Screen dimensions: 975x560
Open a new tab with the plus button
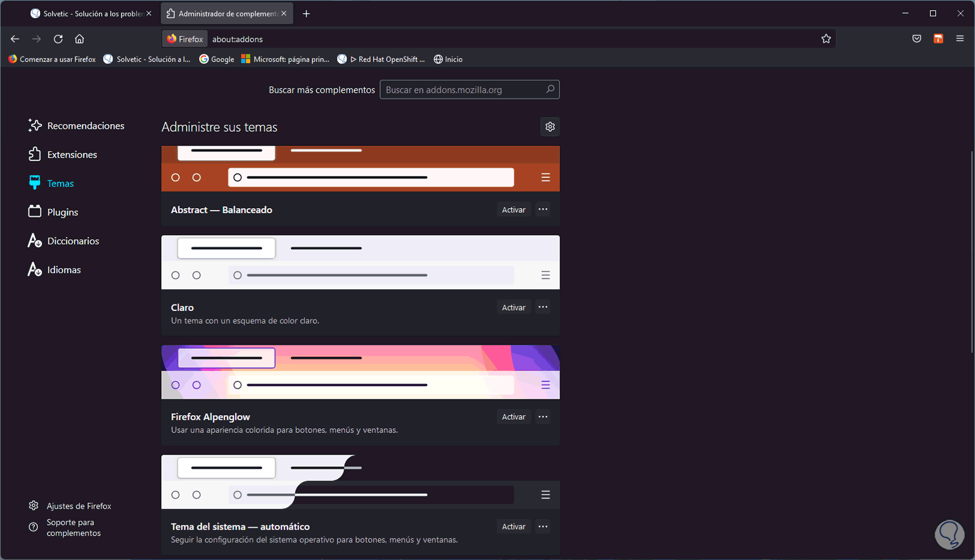click(306, 14)
